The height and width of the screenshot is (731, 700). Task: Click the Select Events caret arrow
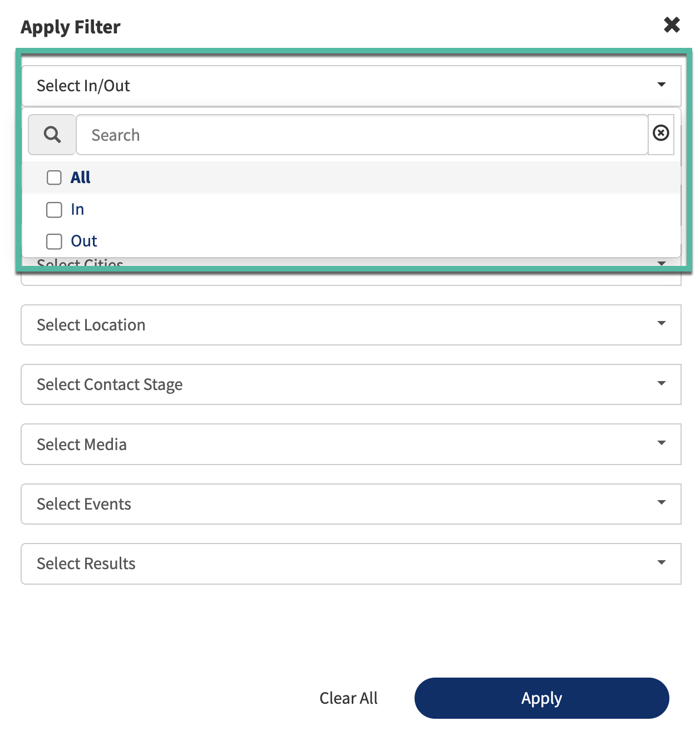661,502
